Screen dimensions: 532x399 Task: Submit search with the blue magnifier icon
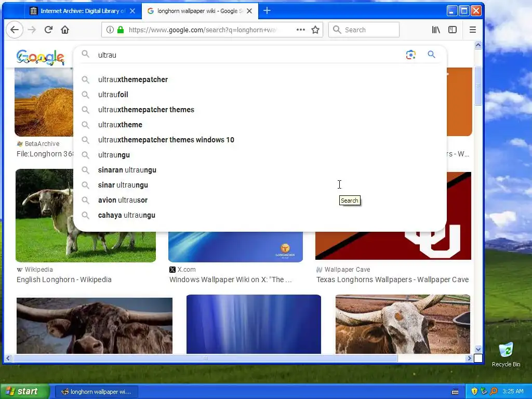(x=431, y=55)
